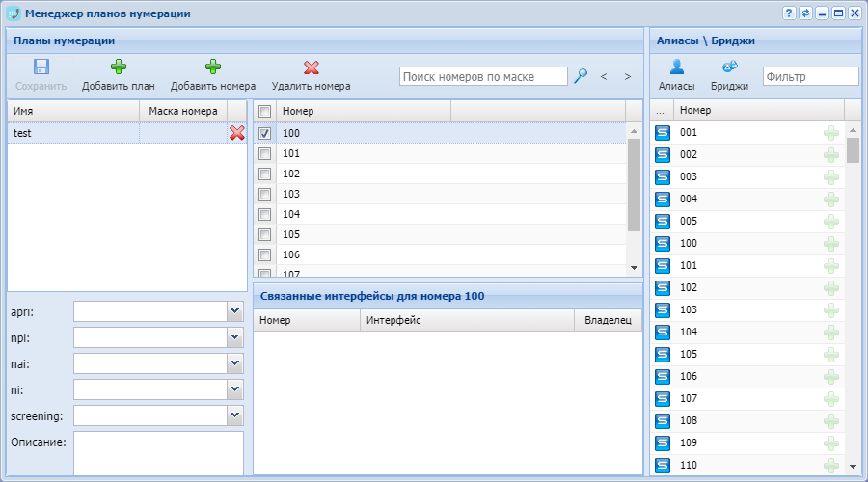868x482 pixels.
Task: Click numbers list scrollbar thumb
Action: (635, 185)
